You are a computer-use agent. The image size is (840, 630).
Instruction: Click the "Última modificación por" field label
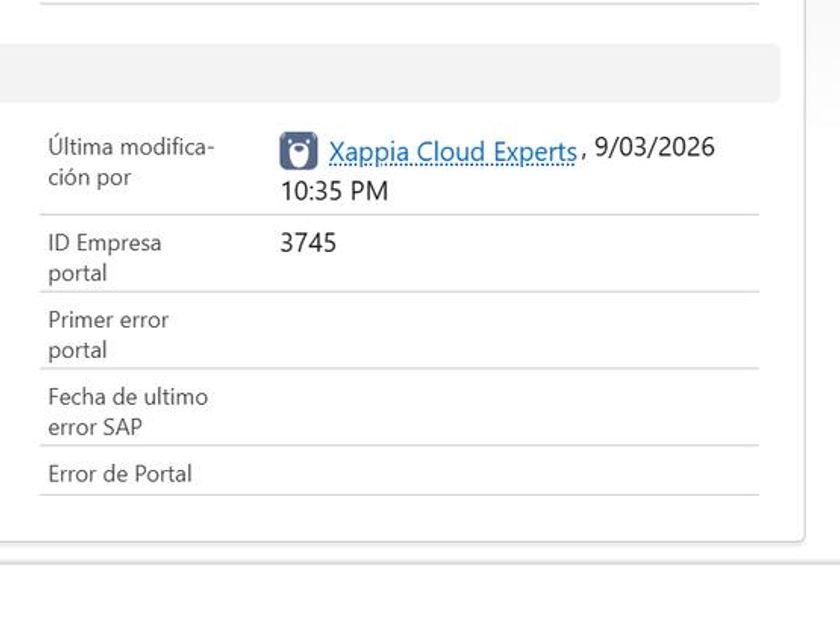(130, 162)
